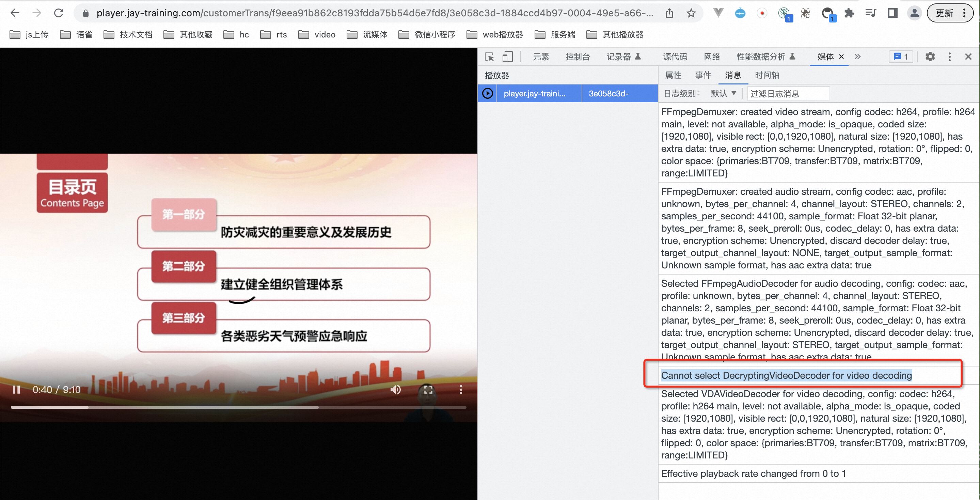Image resolution: width=980 pixels, height=500 pixels.
Task: Open the 事件 sub-tab
Action: (x=703, y=75)
